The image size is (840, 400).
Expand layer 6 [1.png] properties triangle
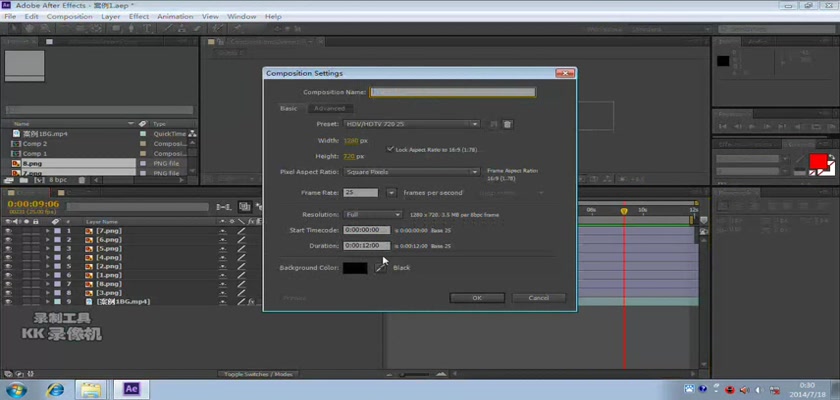(48, 275)
